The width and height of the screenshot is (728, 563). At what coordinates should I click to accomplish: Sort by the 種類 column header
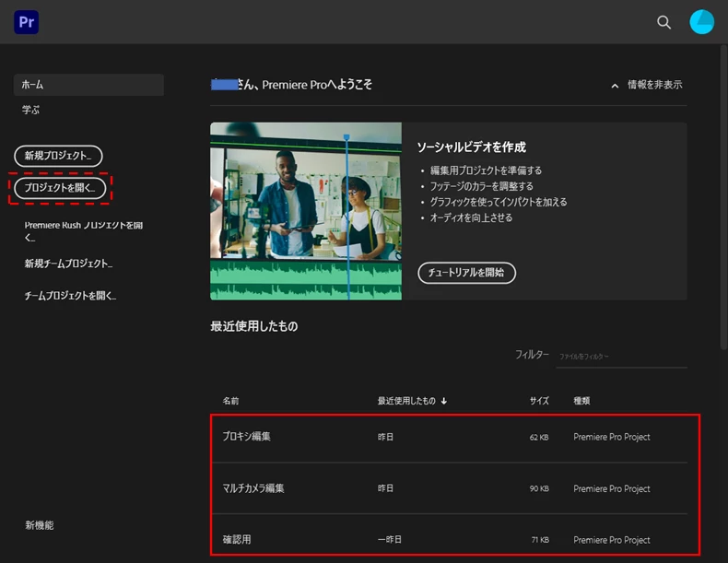pos(581,401)
